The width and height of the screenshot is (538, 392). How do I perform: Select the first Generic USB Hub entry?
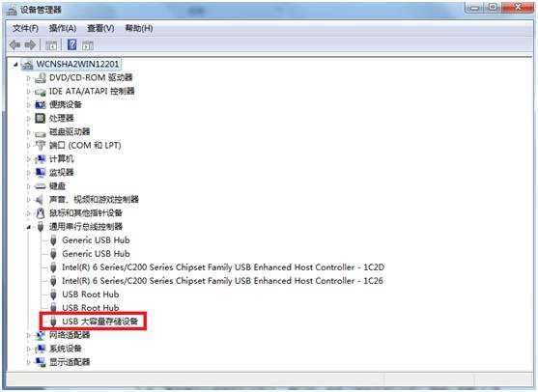pyautogui.click(x=96, y=240)
